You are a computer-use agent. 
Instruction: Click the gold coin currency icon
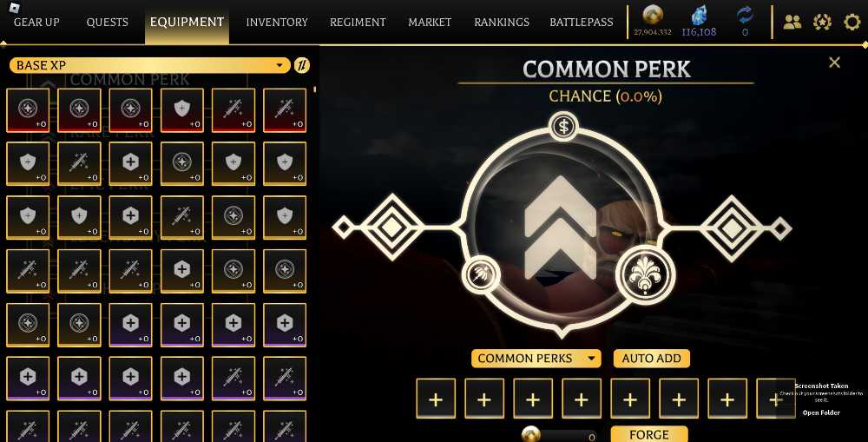tap(653, 15)
